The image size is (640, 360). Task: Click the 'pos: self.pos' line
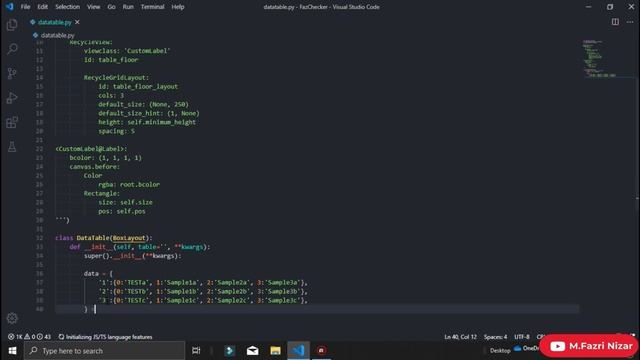pos(122,211)
